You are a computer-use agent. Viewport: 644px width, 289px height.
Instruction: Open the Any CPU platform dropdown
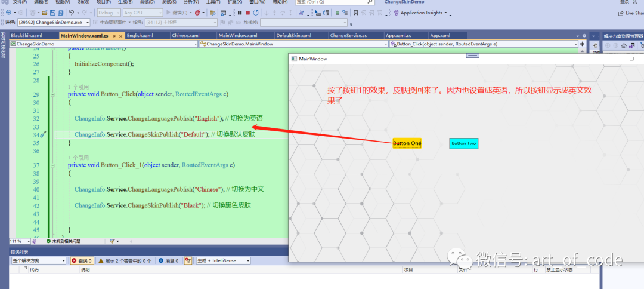[x=143, y=13]
